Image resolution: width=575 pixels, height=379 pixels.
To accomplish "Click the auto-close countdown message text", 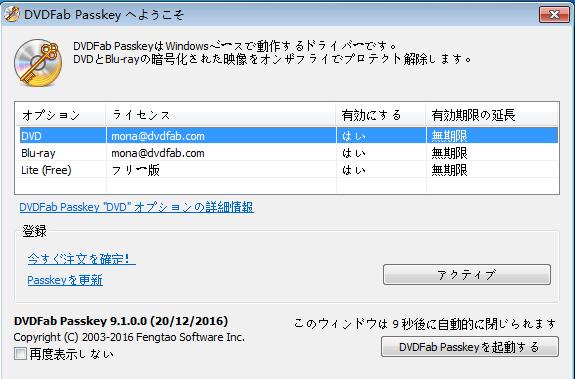I will (x=425, y=324).
